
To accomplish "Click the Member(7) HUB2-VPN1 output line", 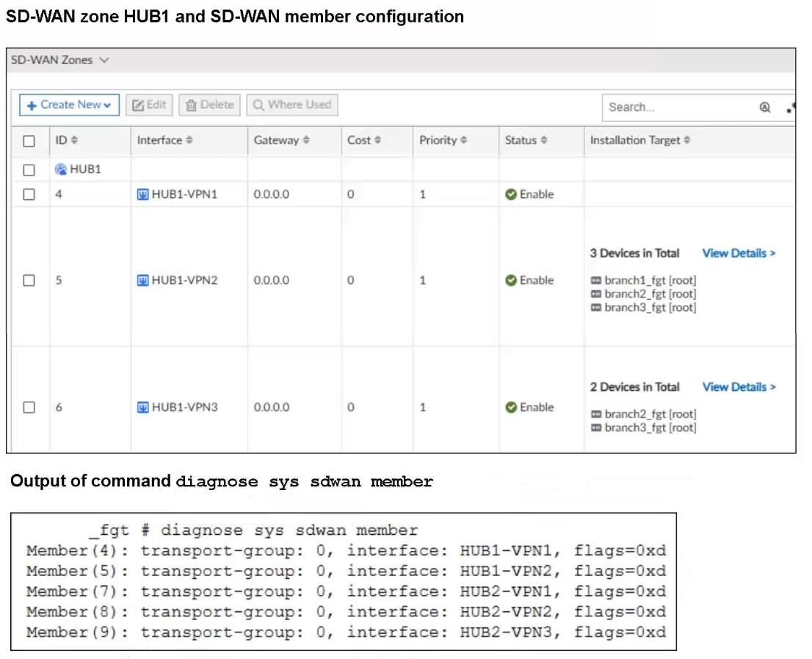I will (346, 591).
